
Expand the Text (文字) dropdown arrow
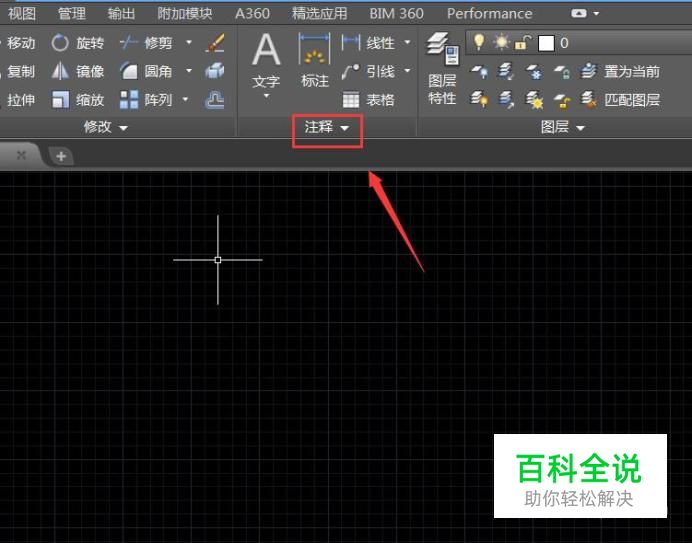coord(266,96)
